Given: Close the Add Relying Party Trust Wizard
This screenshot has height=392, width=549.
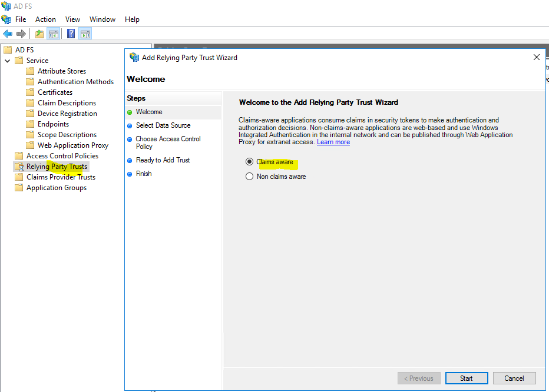Looking at the screenshot, I should (x=537, y=57).
